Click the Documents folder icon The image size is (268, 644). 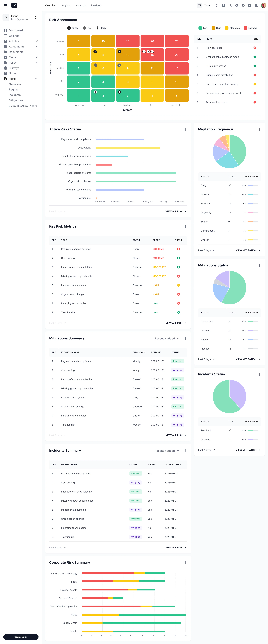click(6, 52)
